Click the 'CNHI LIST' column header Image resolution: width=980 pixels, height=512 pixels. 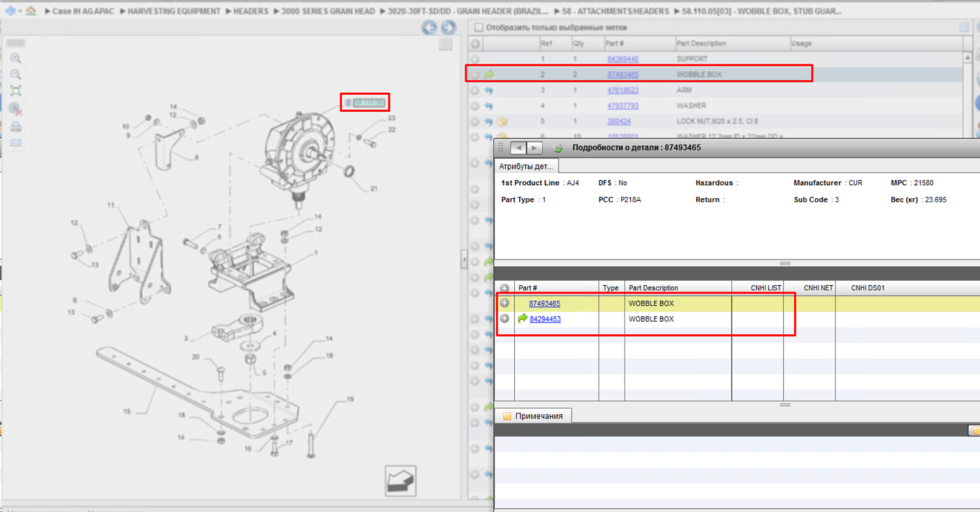(x=757, y=288)
